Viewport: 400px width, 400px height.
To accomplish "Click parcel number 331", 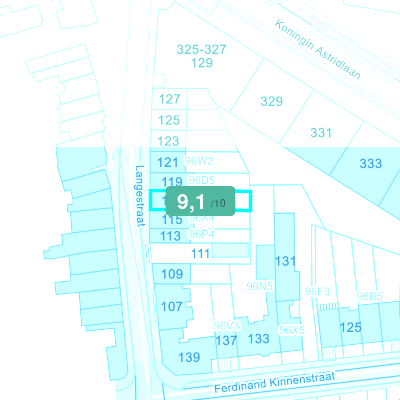I will pyautogui.click(x=321, y=133).
